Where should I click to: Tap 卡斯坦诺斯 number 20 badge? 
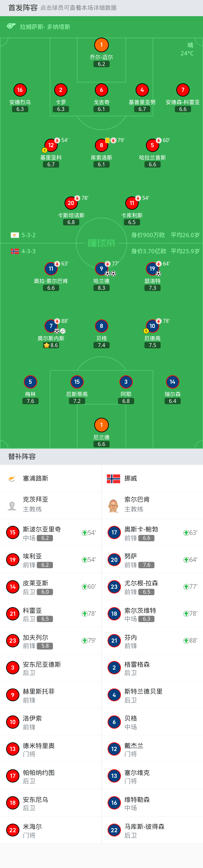pyautogui.click(x=71, y=203)
